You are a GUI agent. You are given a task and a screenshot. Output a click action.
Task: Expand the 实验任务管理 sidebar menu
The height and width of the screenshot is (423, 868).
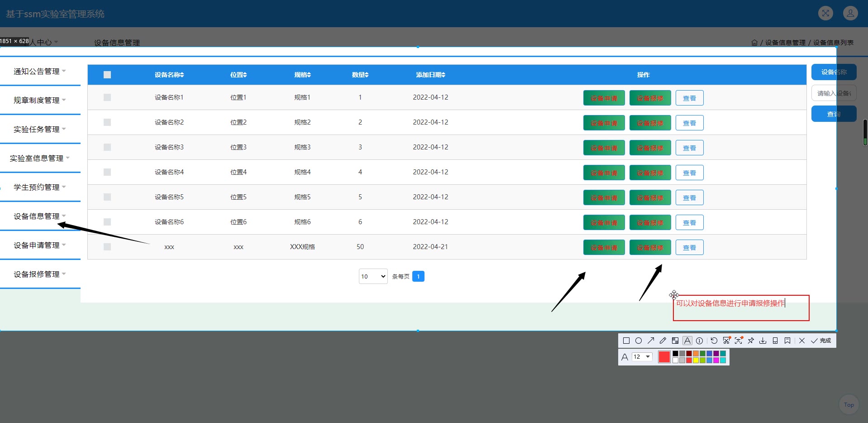pos(40,130)
